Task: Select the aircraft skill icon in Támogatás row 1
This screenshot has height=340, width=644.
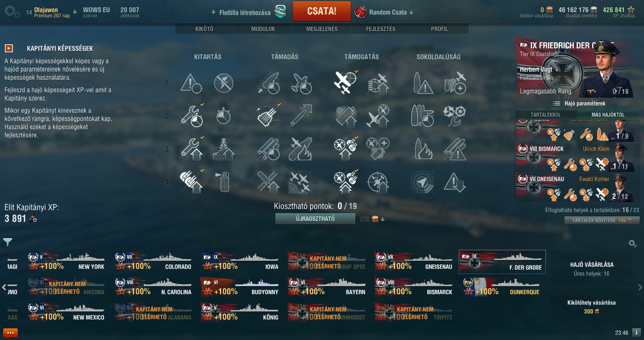Action: tap(346, 82)
